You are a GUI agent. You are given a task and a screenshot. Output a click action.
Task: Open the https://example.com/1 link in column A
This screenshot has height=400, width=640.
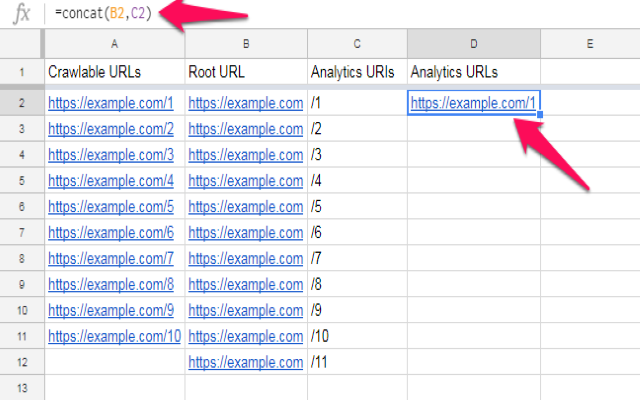(110, 103)
